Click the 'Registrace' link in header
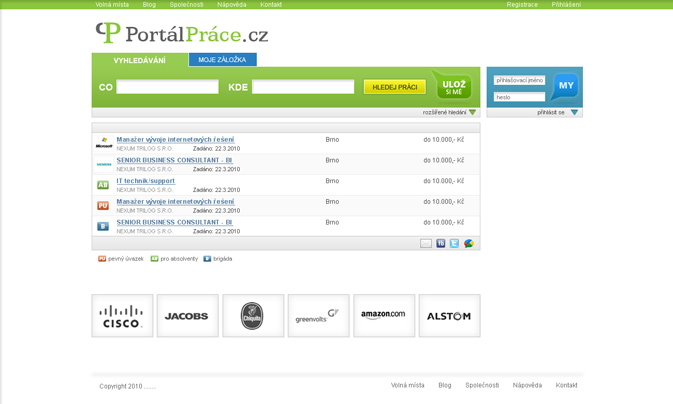 click(x=522, y=5)
